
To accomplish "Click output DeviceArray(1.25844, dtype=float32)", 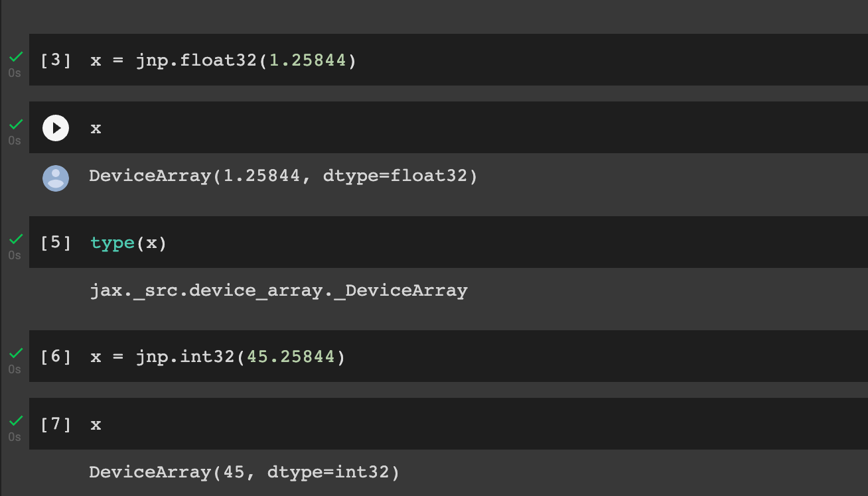I will pos(283,176).
